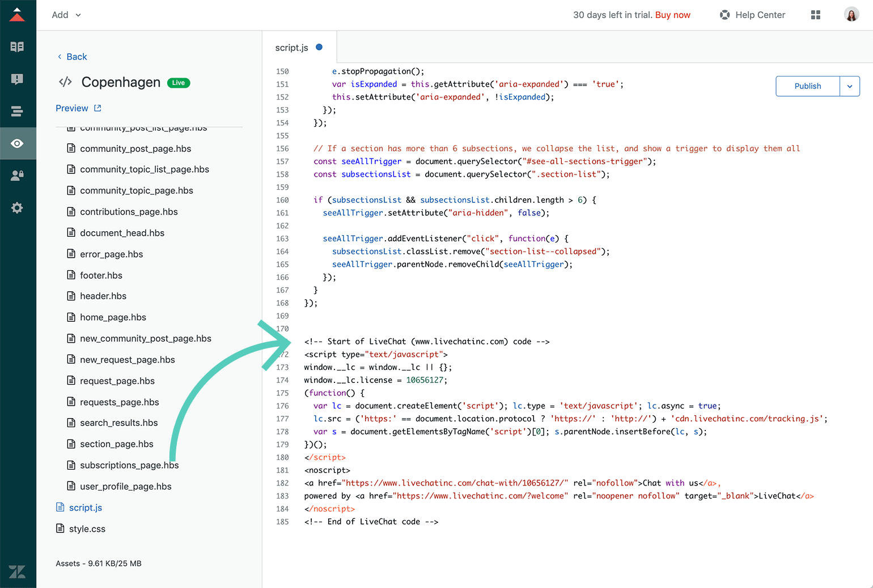
Task: Select the customize design eye icon
Action: (17, 143)
